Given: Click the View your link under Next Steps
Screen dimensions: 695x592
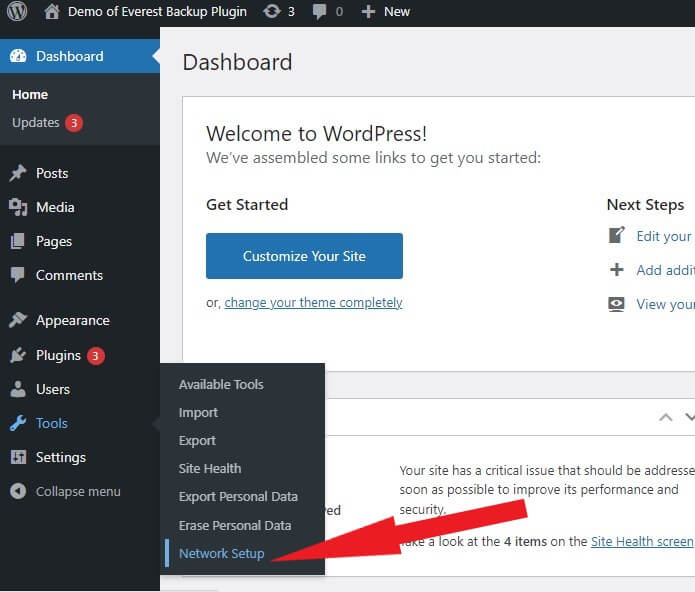Looking at the screenshot, I should (x=665, y=304).
